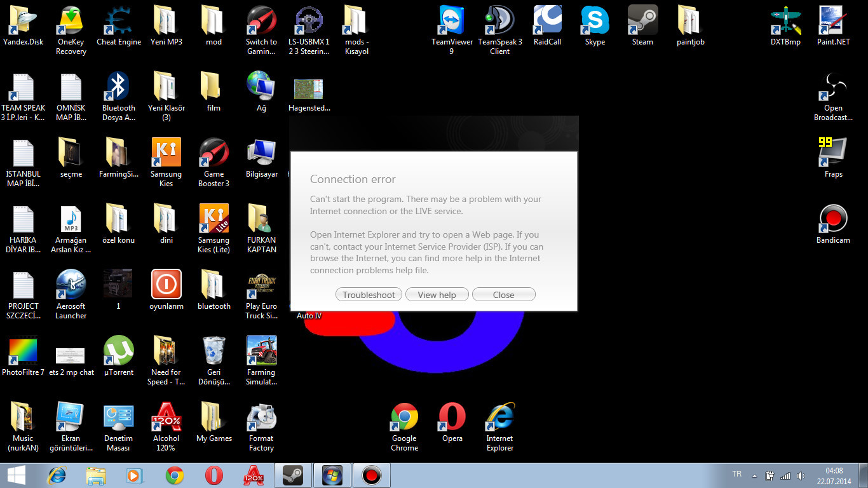The height and width of the screenshot is (488, 868).
Task: Open the Music (nurkAN) folder
Action: click(x=24, y=427)
